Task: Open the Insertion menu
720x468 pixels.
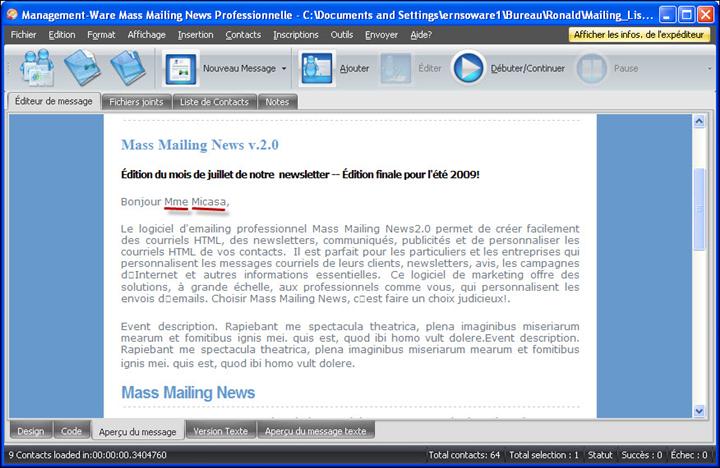Action: coord(196,34)
